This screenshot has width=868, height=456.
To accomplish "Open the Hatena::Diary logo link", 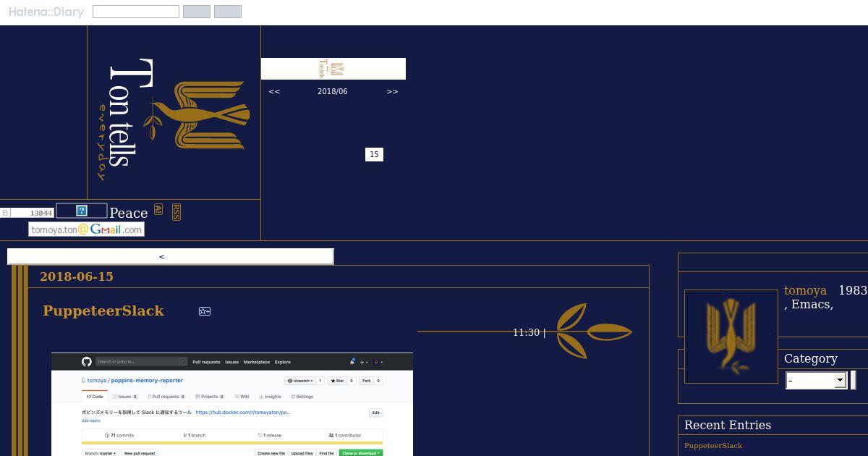I will pyautogui.click(x=46, y=12).
